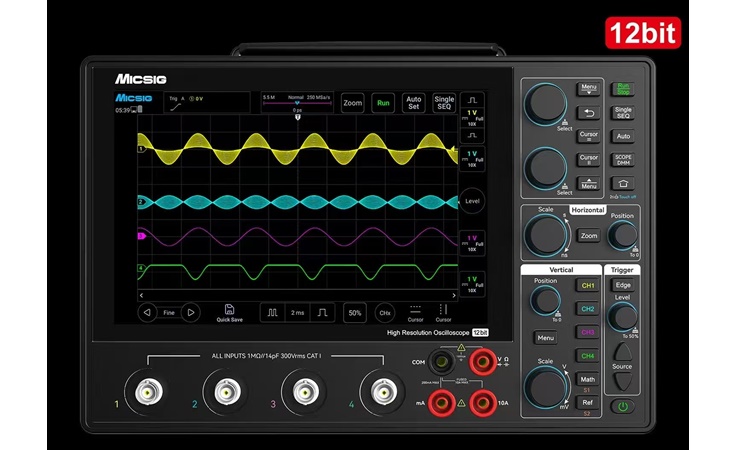Push the Vertical Position knob
The image size is (735, 450).
coord(545,300)
